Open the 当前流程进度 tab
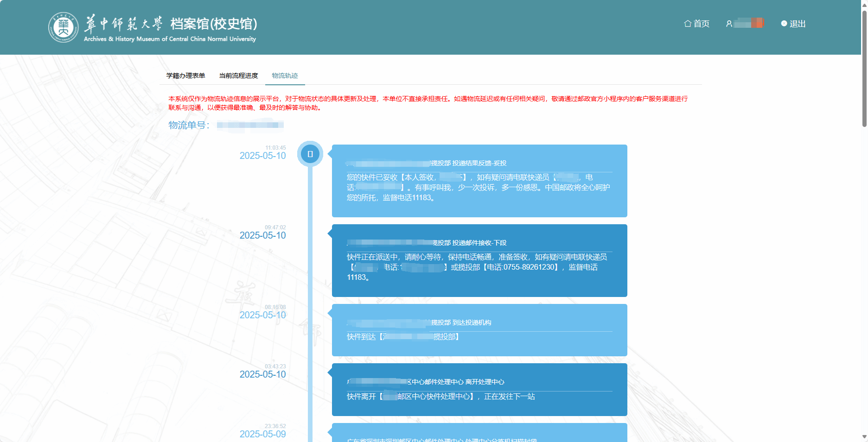 pos(238,76)
